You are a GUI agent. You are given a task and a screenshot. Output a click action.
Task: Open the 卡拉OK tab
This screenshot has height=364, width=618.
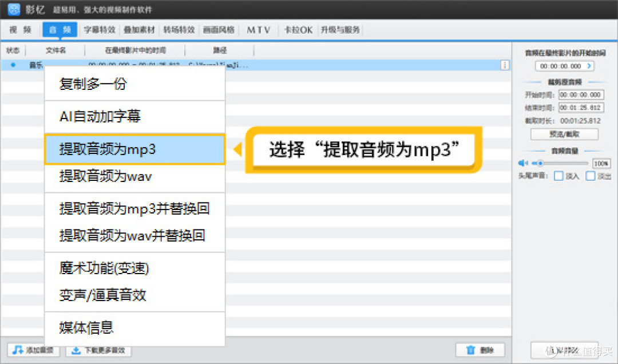tap(298, 30)
